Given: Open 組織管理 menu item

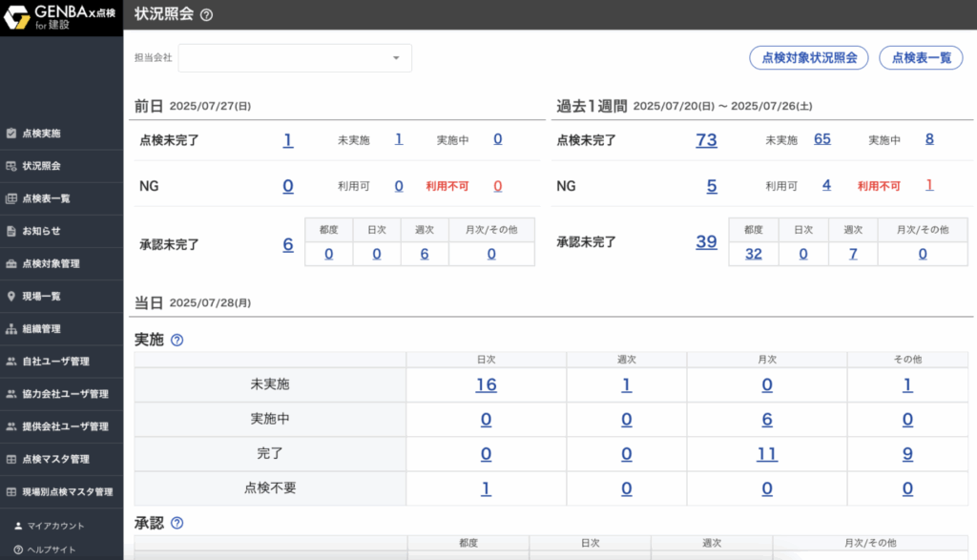Looking at the screenshot, I should 62,329.
